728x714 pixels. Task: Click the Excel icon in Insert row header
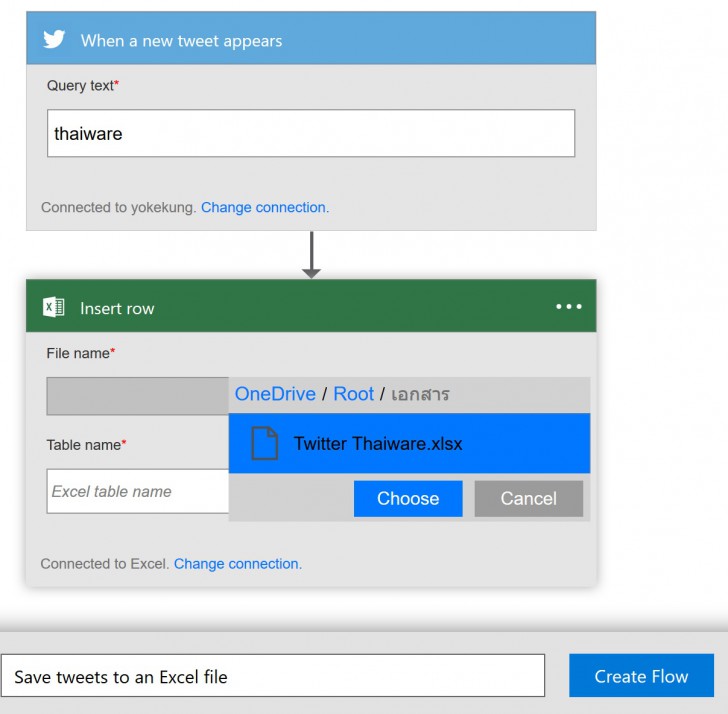54,307
